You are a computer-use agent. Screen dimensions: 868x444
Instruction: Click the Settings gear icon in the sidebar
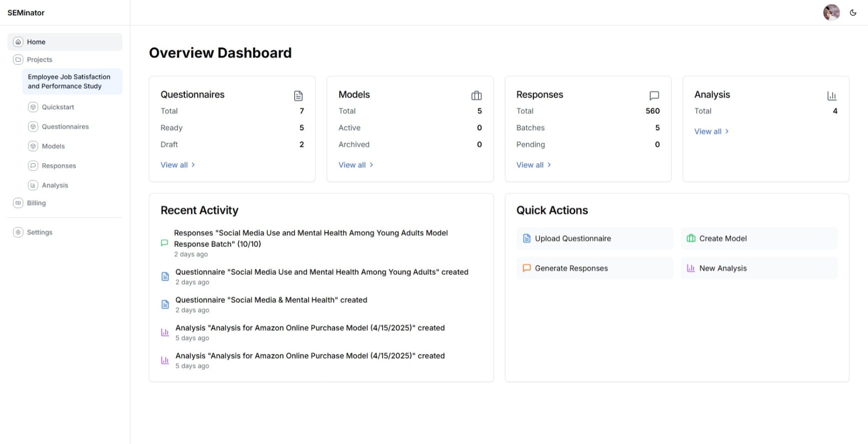18,232
